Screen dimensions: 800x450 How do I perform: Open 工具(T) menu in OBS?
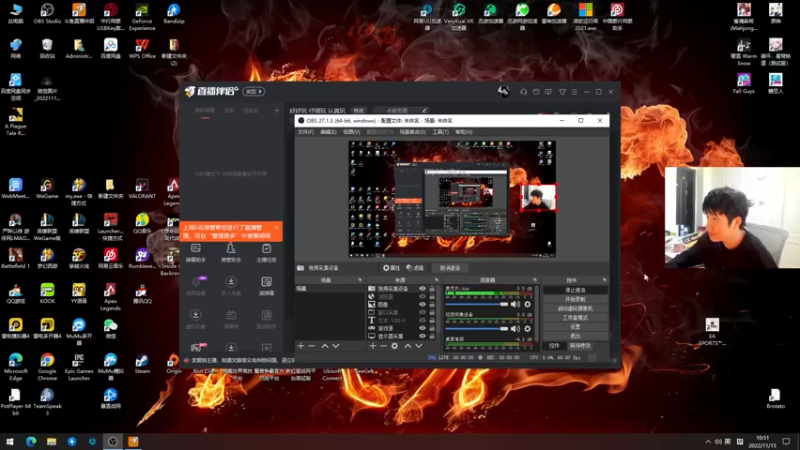pyautogui.click(x=441, y=132)
